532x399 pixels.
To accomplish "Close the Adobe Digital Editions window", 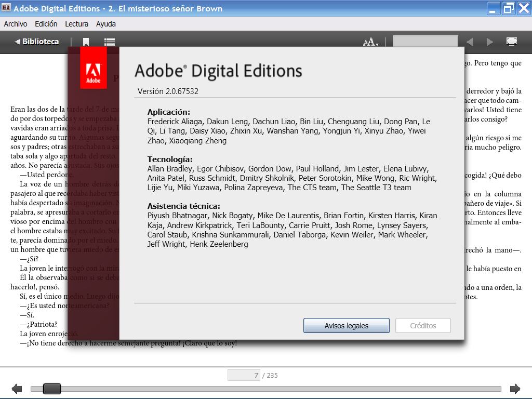I will click(x=524, y=8).
